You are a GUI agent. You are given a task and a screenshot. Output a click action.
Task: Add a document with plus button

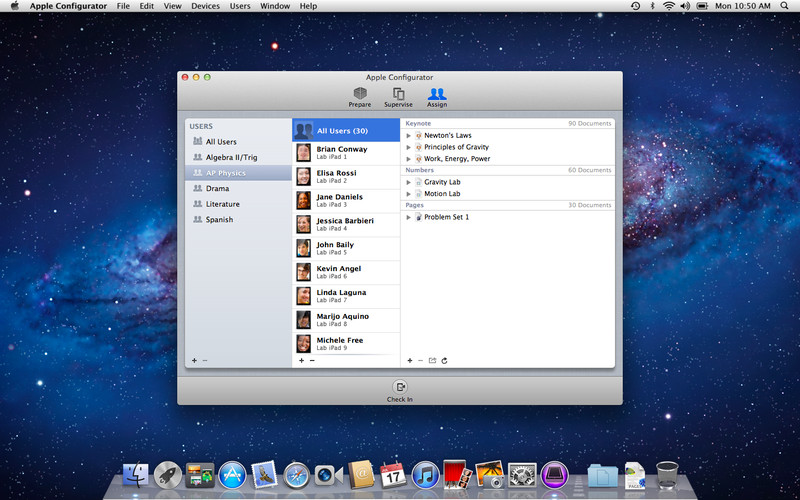click(409, 360)
